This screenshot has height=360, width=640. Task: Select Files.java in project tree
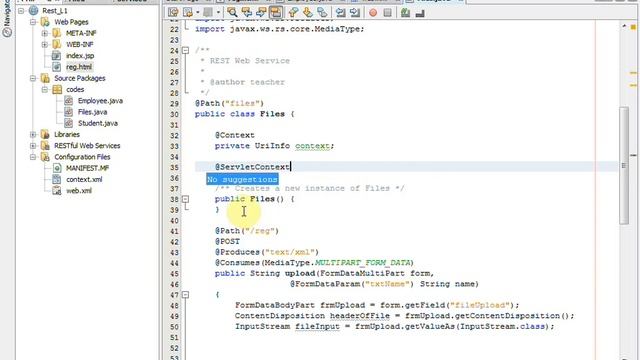[93, 112]
